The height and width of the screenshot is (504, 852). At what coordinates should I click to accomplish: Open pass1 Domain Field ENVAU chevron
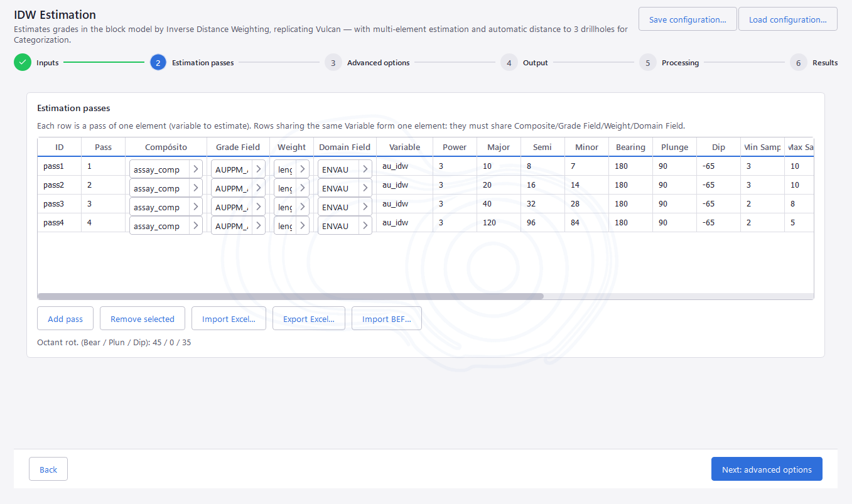tap(365, 169)
